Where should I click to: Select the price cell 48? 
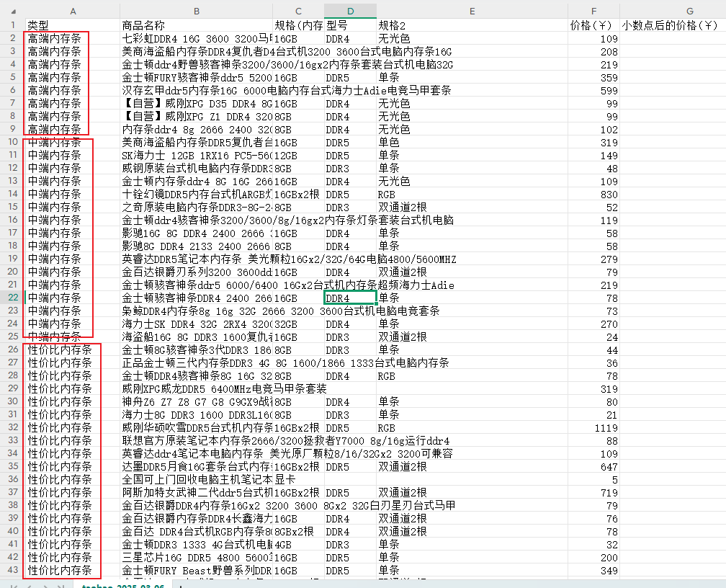click(593, 168)
